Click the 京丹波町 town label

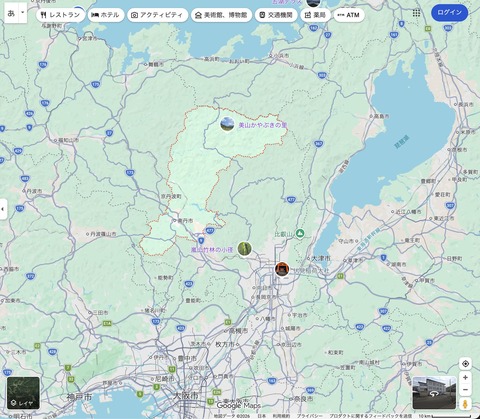point(171,196)
